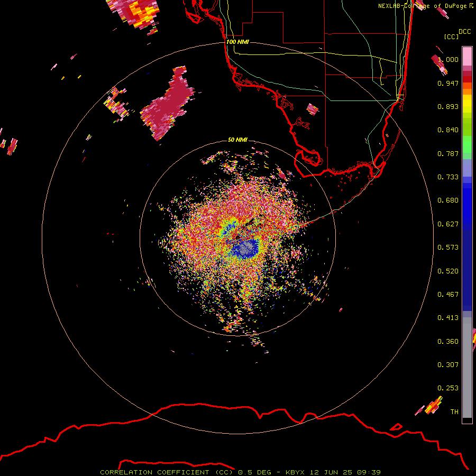Click the 0.253 scale value
This screenshot has width=476, height=476.
pos(448,388)
